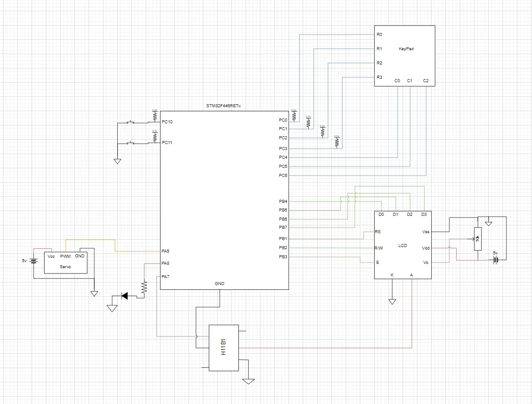Select the 3.3V pull-up resistor on PC1 line

click(308, 122)
